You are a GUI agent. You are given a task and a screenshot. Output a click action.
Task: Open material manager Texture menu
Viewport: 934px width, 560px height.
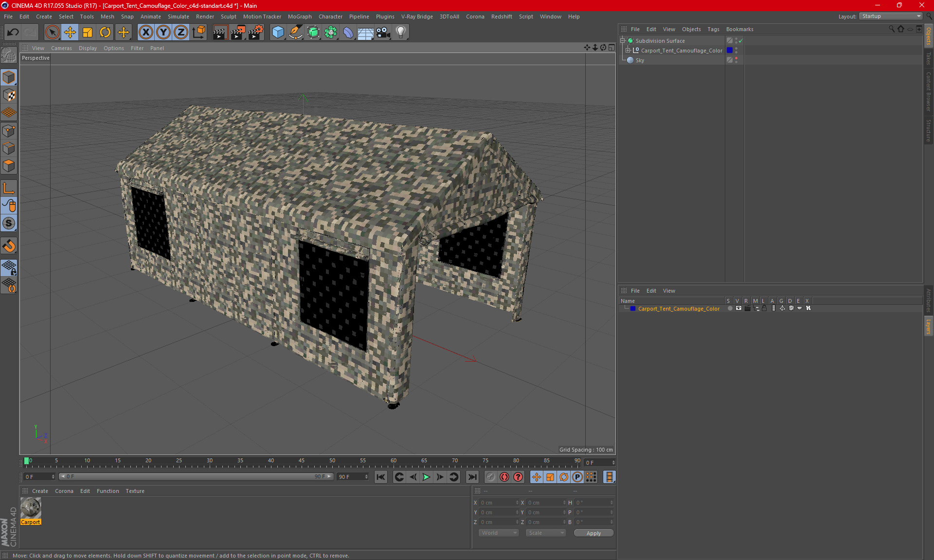[x=135, y=491]
